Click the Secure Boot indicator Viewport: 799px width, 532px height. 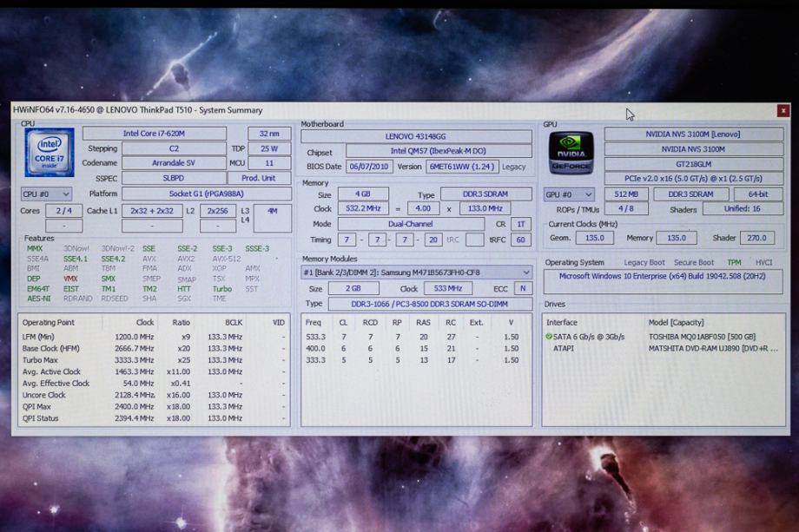point(694,262)
